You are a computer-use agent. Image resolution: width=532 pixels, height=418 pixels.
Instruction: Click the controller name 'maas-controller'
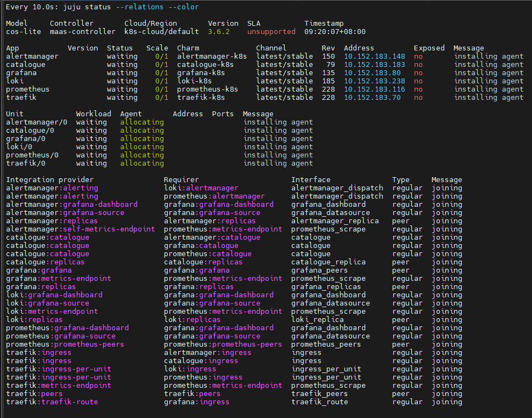coord(82,32)
